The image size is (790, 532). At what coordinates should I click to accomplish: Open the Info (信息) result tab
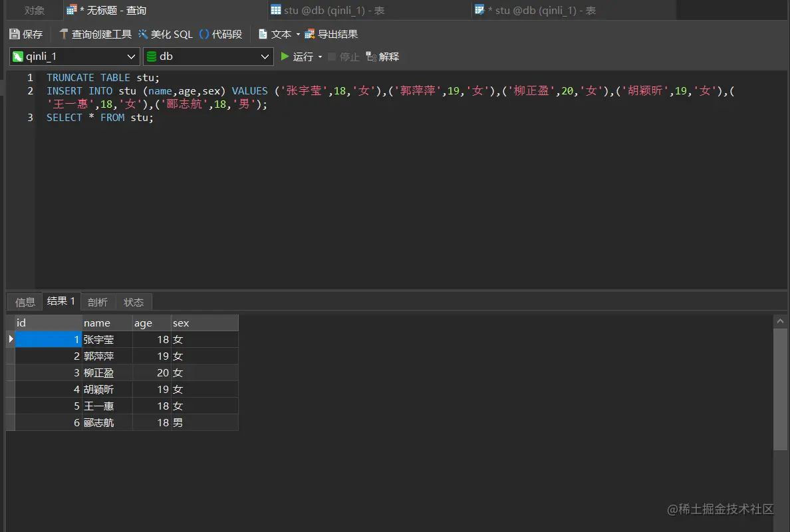click(25, 302)
